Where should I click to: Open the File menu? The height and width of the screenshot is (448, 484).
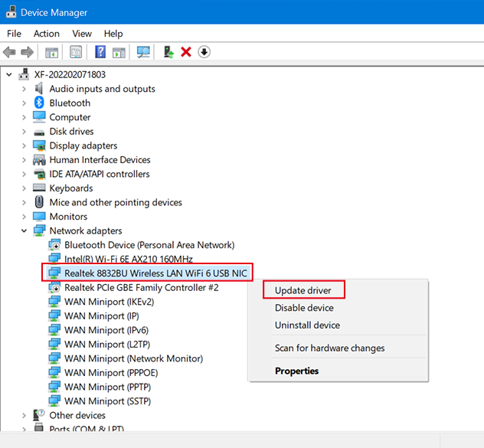14,34
